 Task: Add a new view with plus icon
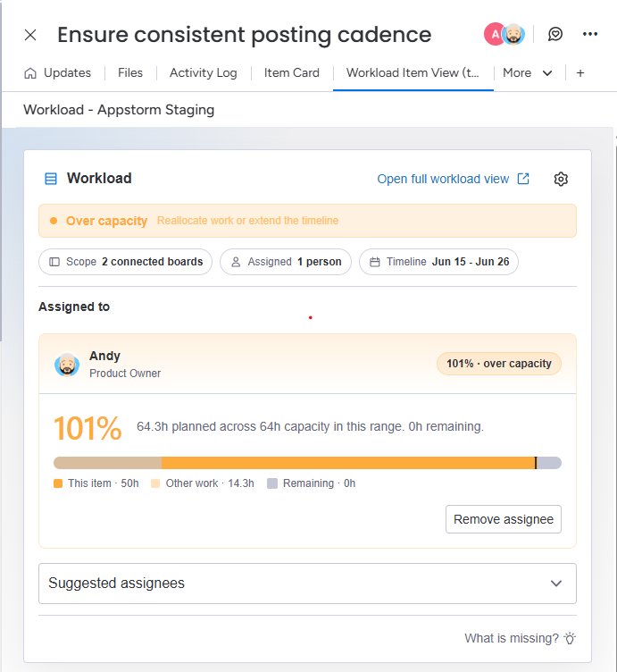click(x=580, y=73)
